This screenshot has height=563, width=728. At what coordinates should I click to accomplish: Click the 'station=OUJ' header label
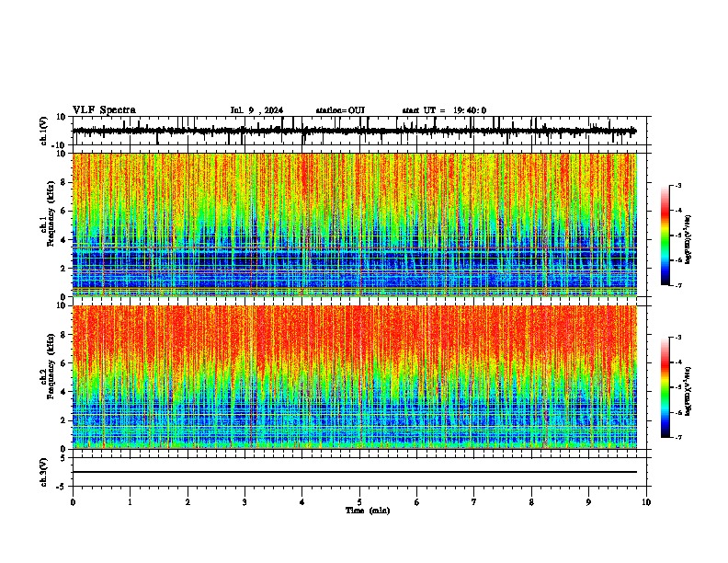(340, 110)
